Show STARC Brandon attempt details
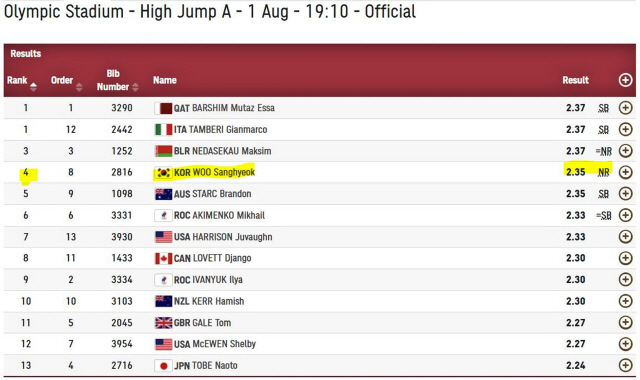The image size is (640, 380). coord(625,194)
